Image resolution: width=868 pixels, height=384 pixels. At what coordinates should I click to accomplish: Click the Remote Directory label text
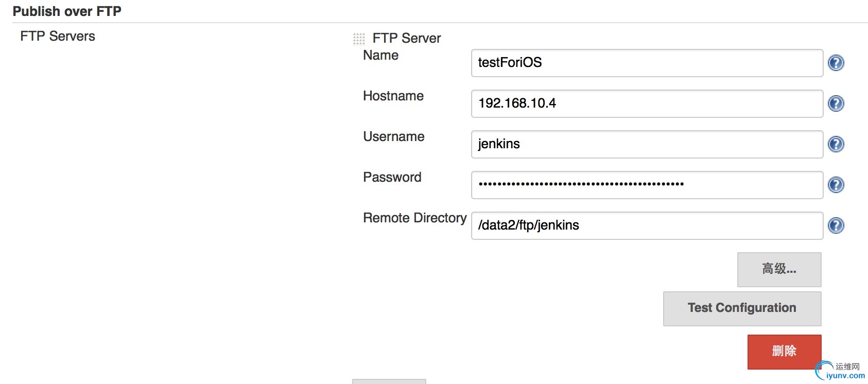click(414, 218)
